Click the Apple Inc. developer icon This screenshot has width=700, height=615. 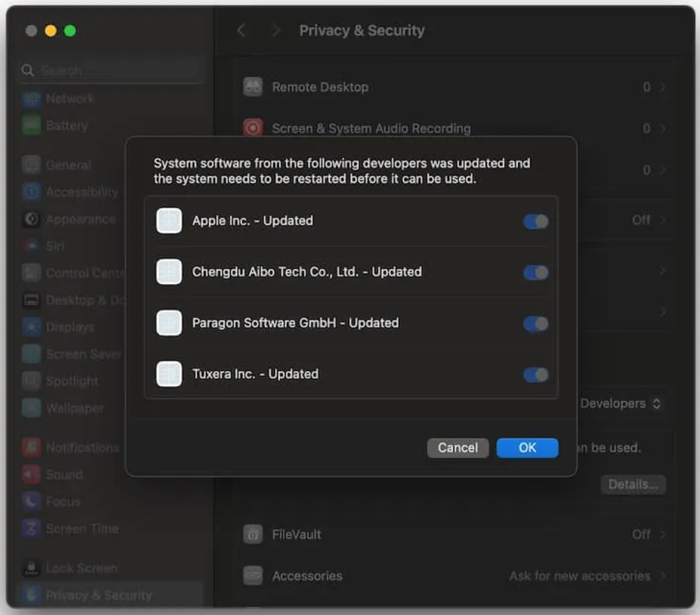169,221
